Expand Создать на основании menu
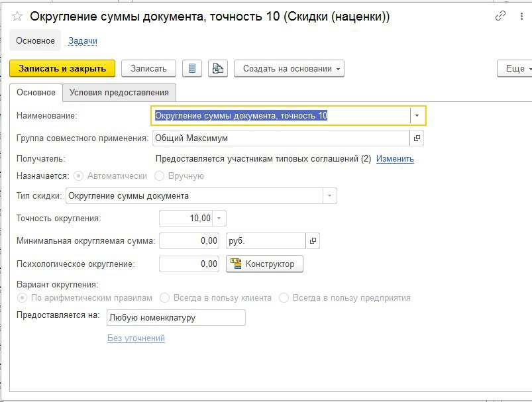Image resolution: width=532 pixels, height=402 pixels. tap(289, 68)
